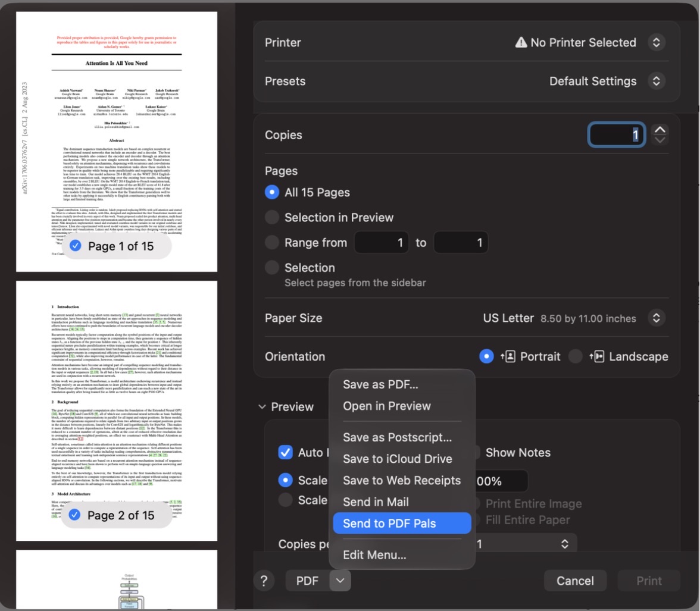The width and height of the screenshot is (700, 611).
Task: Click the Fill Entire Paper option label
Action: tap(527, 520)
